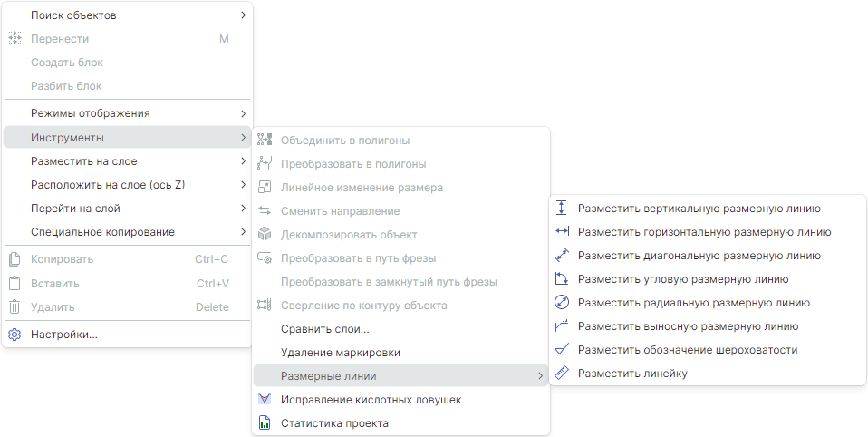Expand the Разместить на слое arrow
868x437 pixels.
tap(244, 161)
